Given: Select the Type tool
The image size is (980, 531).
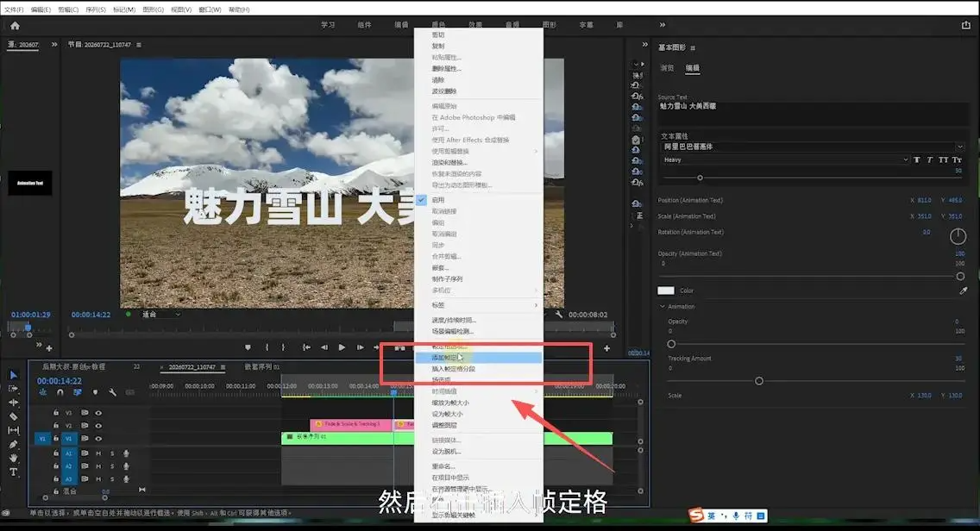Looking at the screenshot, I should click(14, 472).
